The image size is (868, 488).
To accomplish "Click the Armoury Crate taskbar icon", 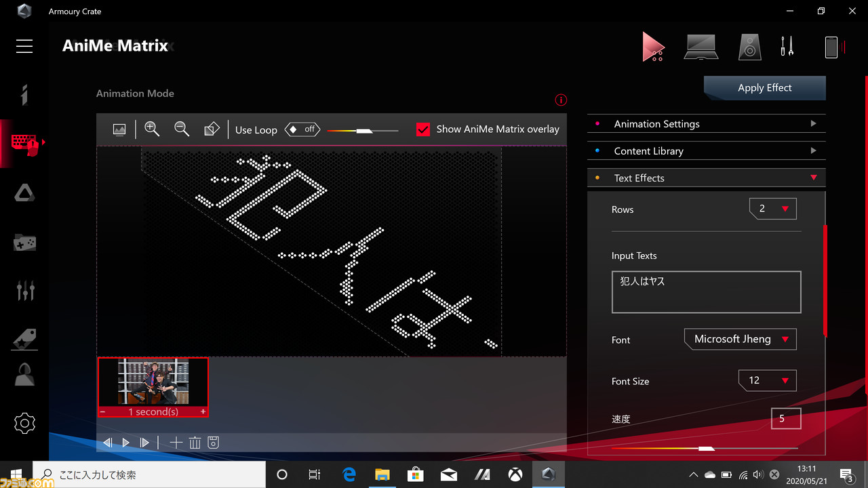I will [549, 475].
